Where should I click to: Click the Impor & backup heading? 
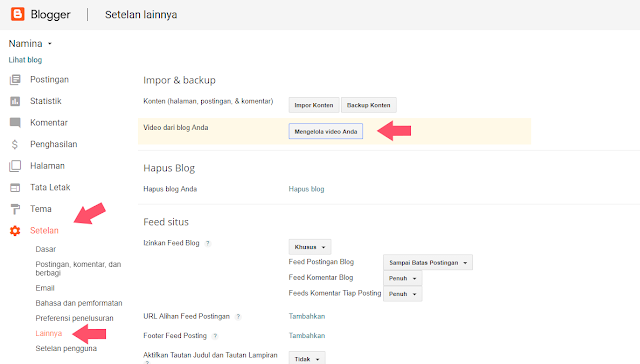coord(179,80)
